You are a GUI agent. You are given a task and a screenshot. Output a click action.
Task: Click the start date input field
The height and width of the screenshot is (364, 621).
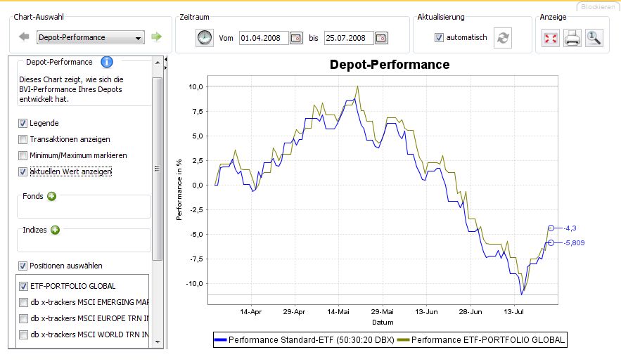pos(263,38)
